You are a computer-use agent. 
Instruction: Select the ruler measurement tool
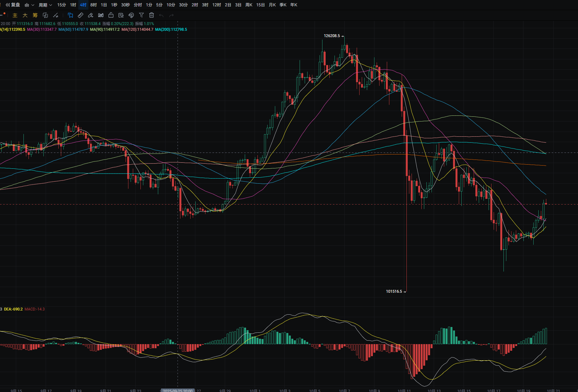point(81,15)
